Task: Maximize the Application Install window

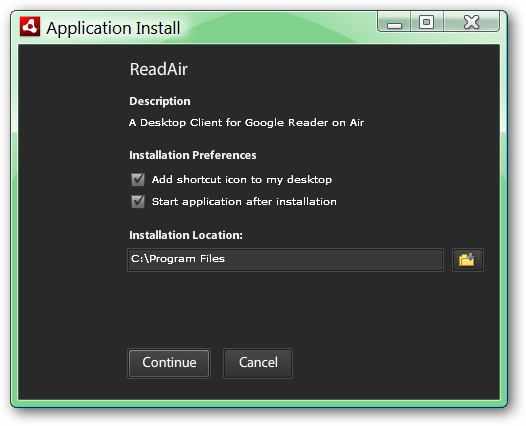Action: pos(427,22)
